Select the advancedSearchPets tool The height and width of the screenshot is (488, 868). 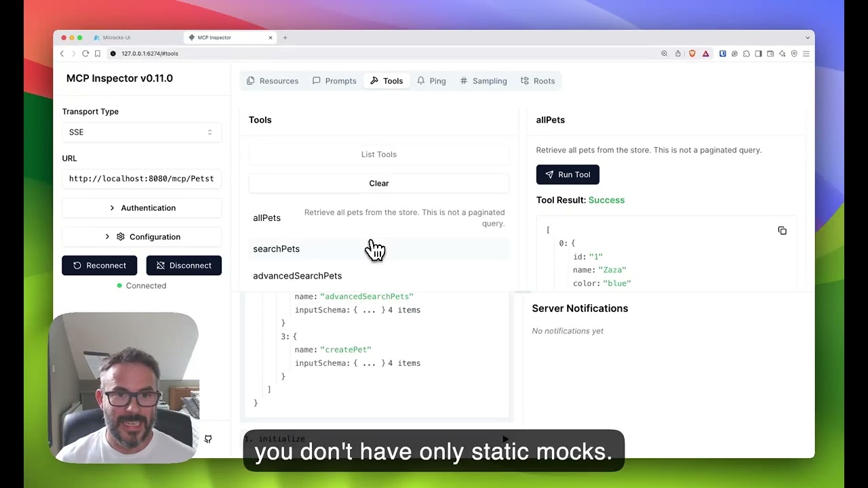coord(378,276)
